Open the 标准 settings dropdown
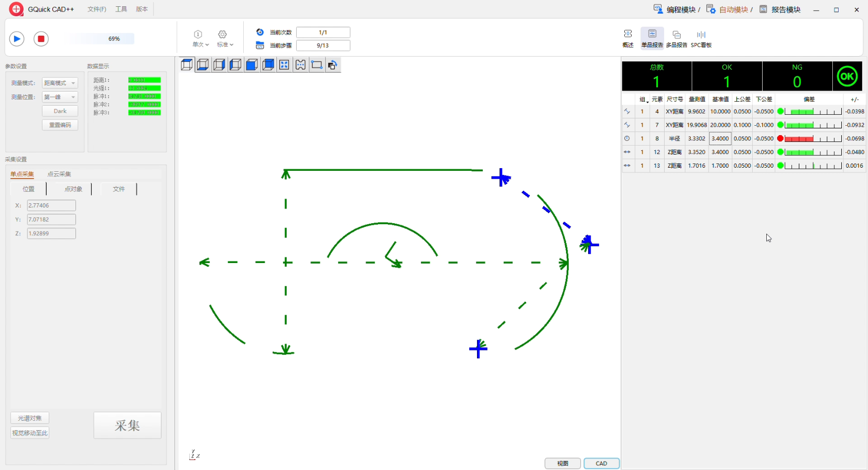This screenshot has height=470, width=868. 225,39
